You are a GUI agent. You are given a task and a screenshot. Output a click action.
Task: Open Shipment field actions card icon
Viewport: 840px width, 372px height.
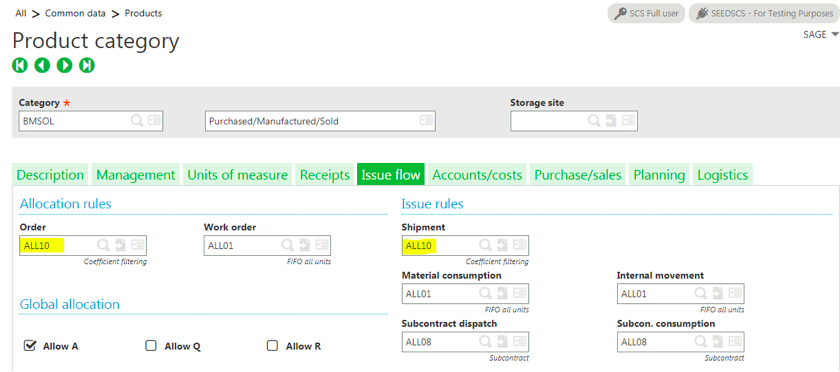click(x=520, y=245)
